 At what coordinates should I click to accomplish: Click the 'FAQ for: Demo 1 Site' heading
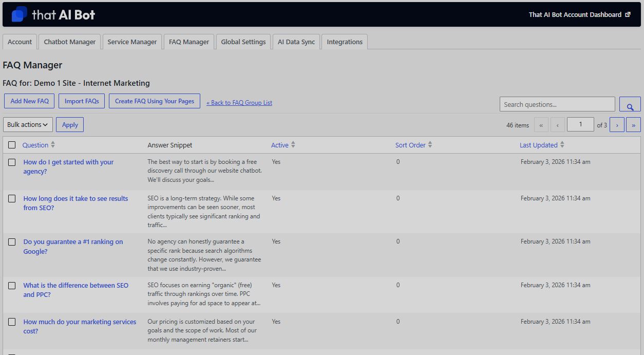click(x=77, y=83)
